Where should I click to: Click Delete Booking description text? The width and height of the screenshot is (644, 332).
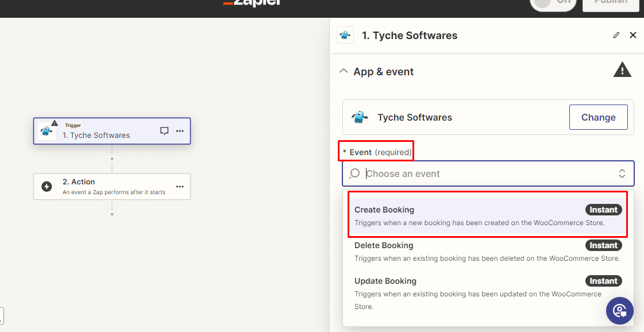coord(487,258)
